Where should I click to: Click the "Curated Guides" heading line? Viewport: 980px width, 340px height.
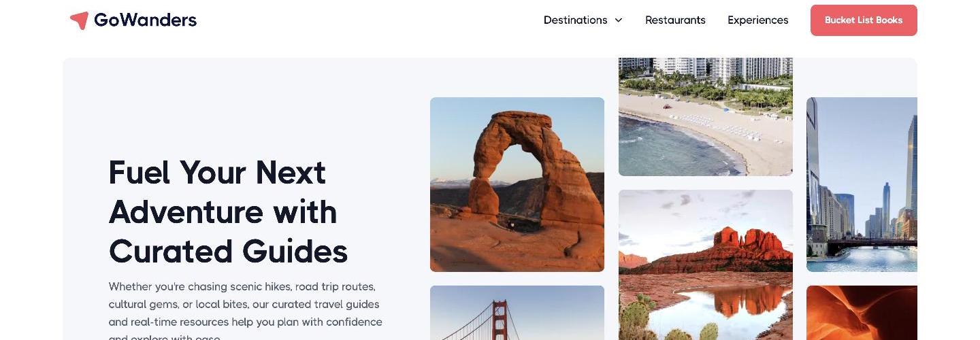click(x=228, y=252)
